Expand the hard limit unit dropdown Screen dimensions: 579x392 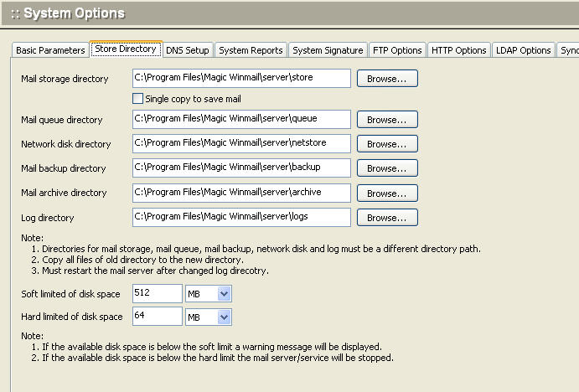pyautogui.click(x=224, y=317)
